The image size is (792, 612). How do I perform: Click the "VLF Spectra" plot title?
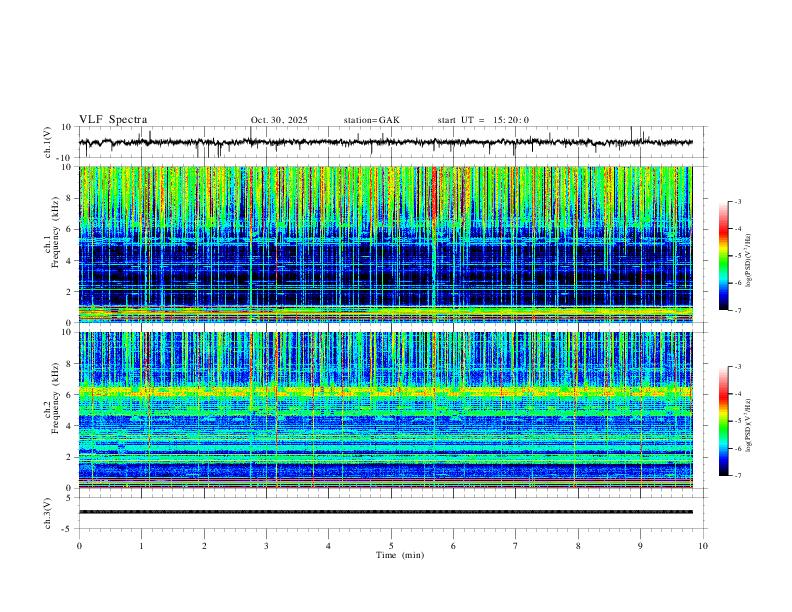pos(113,120)
